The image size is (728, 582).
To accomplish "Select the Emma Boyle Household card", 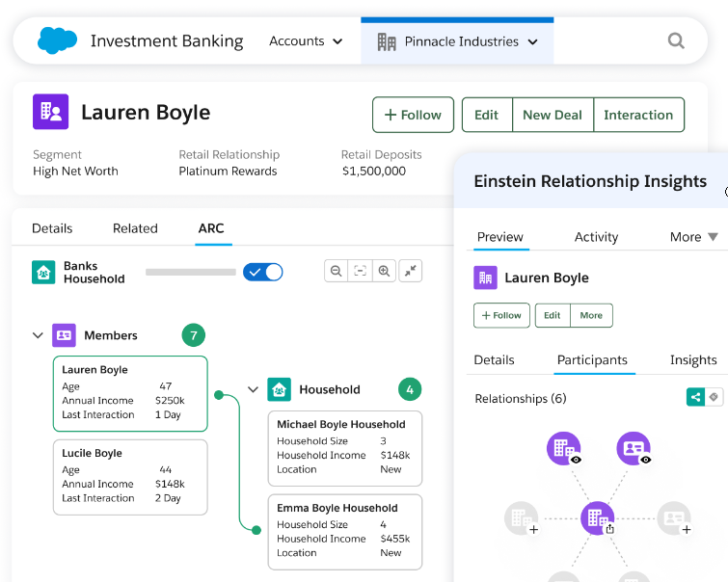I will pyautogui.click(x=345, y=532).
